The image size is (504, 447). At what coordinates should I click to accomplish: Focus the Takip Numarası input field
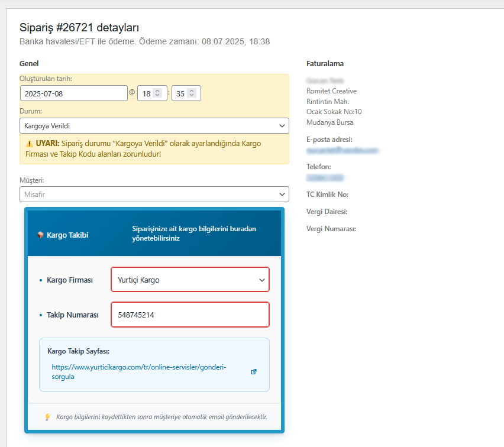click(x=190, y=315)
